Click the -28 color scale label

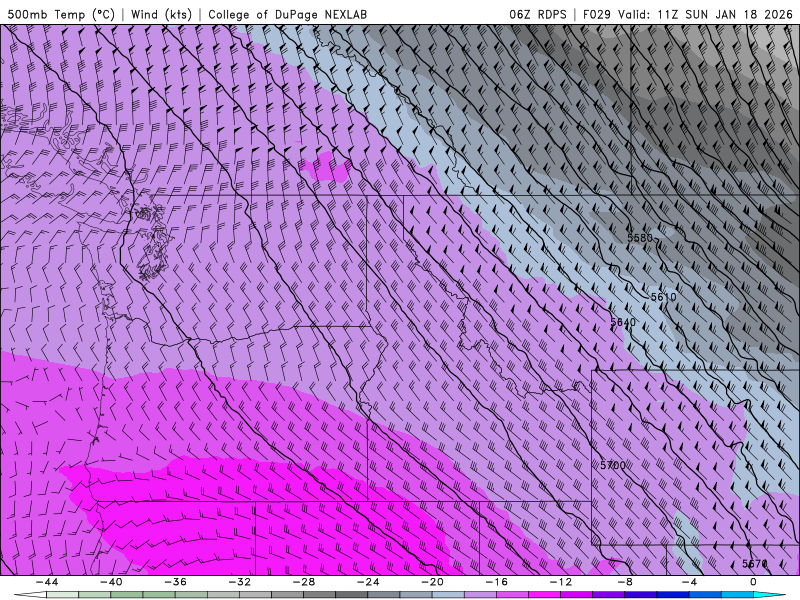point(304,582)
